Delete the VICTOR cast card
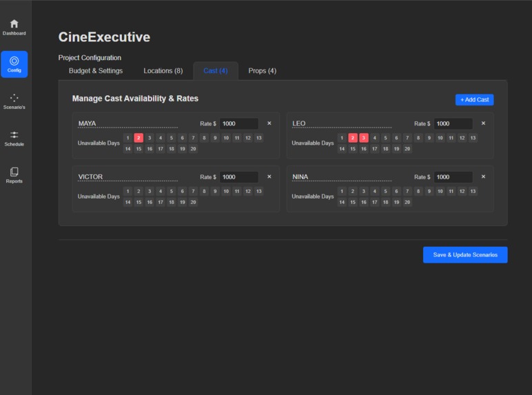 [x=269, y=176]
